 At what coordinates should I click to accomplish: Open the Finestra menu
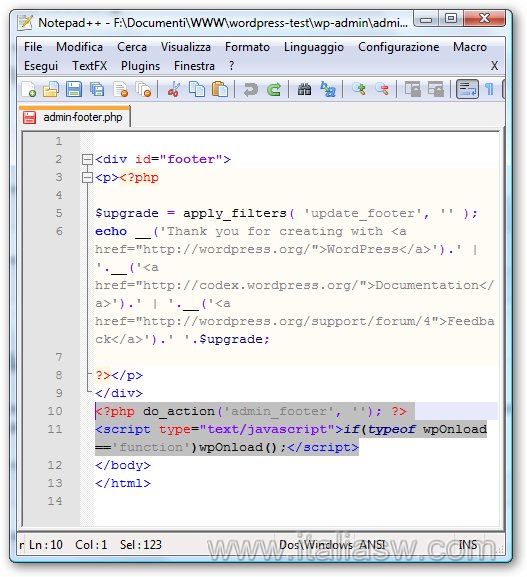[x=194, y=66]
